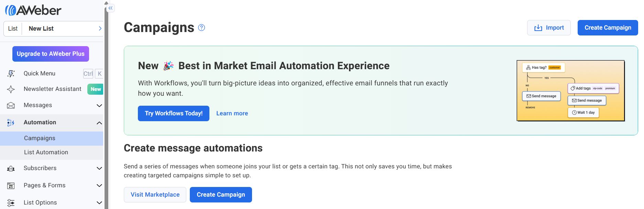Open the New List selector dropdown
The image size is (644, 209).
tap(54, 29)
